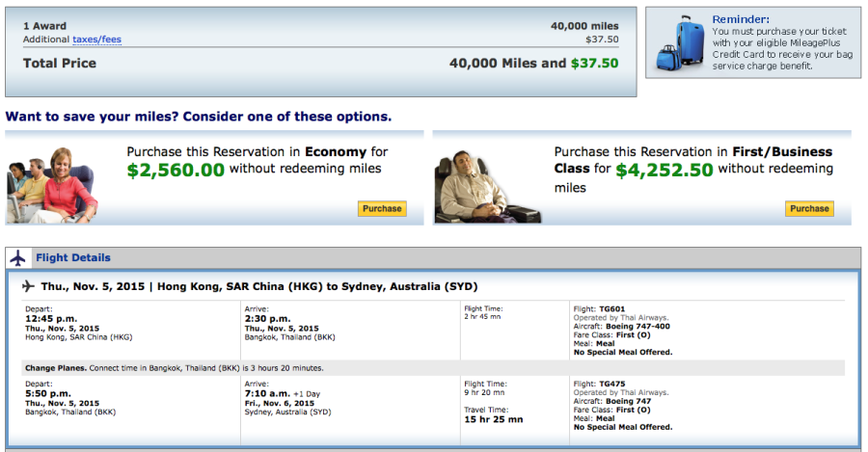Click the $4,252.50 First/Business price

665,170
